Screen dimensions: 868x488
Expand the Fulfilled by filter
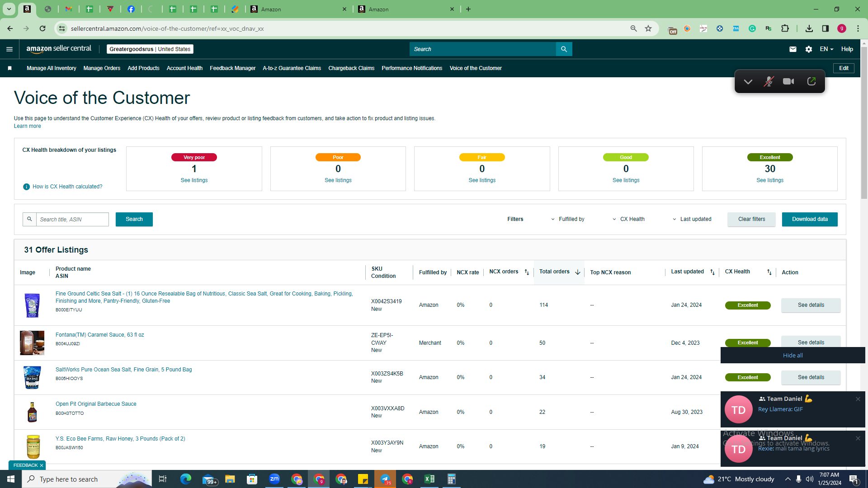point(567,219)
